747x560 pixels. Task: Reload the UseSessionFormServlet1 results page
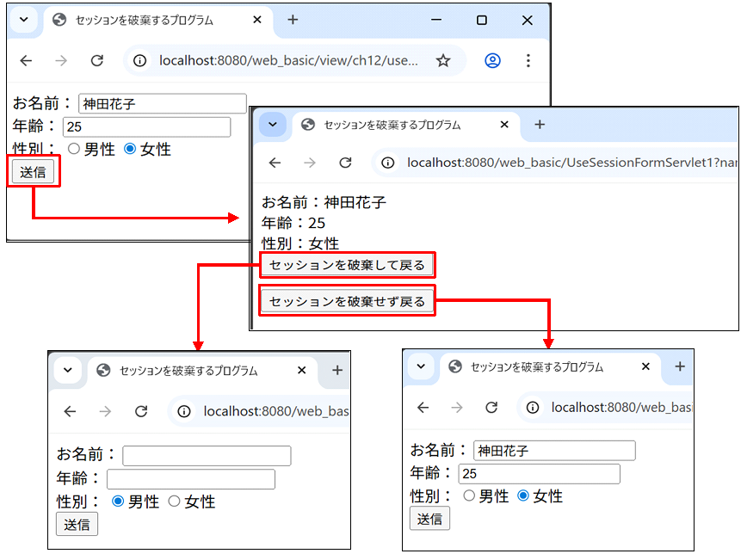pos(345,163)
